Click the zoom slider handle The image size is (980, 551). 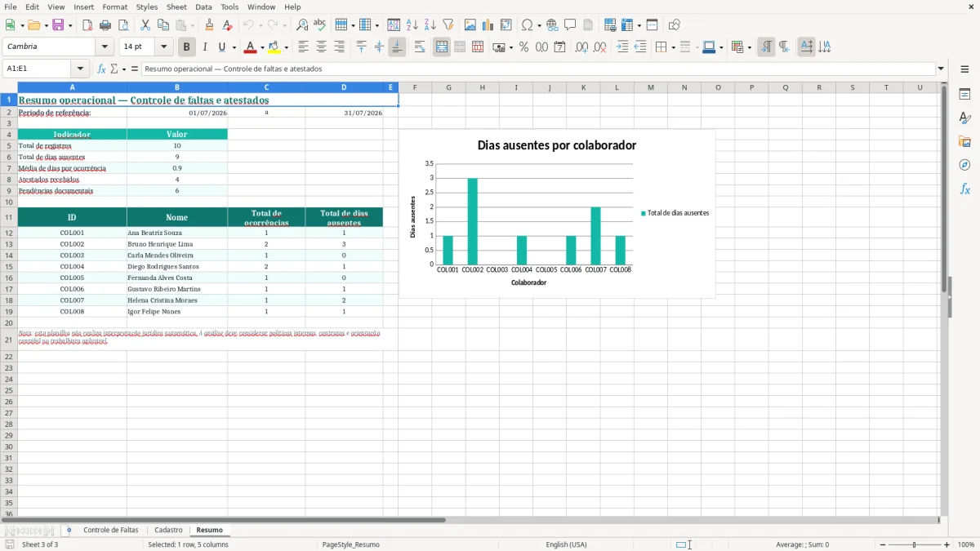(x=915, y=544)
